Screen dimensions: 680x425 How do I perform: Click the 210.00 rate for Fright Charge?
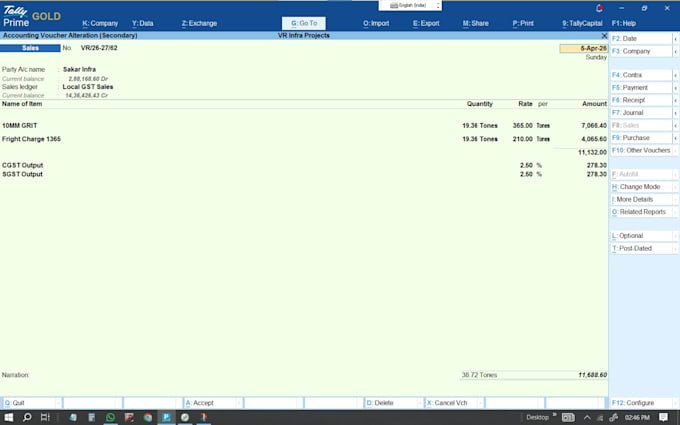pyautogui.click(x=523, y=139)
